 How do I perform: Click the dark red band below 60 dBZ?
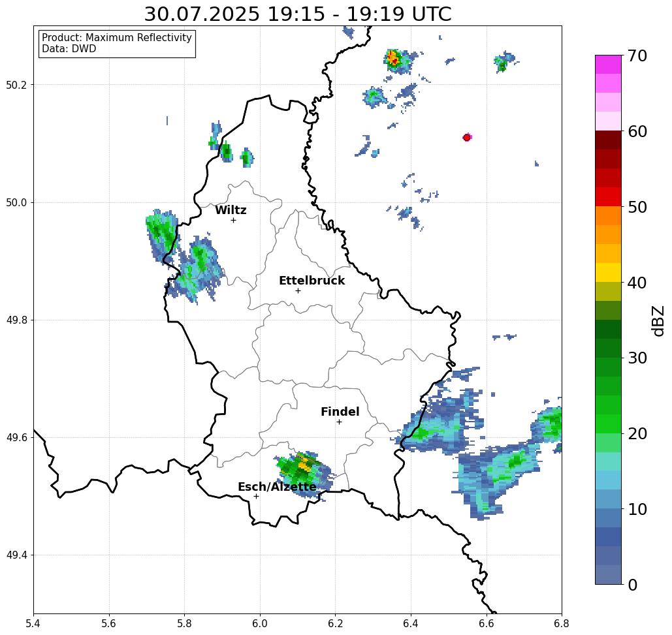click(608, 140)
